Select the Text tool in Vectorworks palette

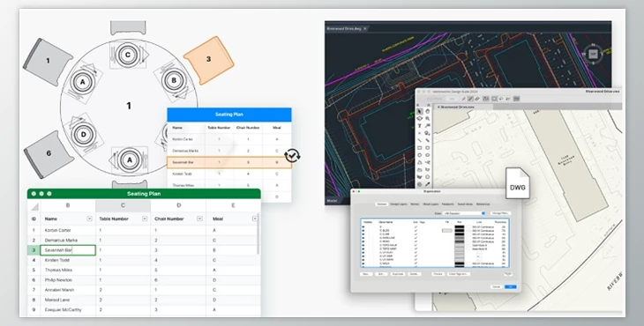(419, 125)
